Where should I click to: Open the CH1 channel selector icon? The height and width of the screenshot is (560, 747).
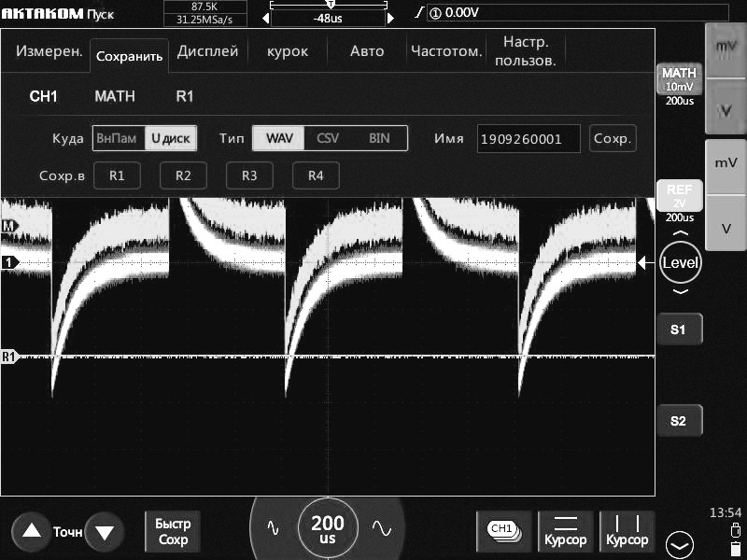tap(504, 531)
